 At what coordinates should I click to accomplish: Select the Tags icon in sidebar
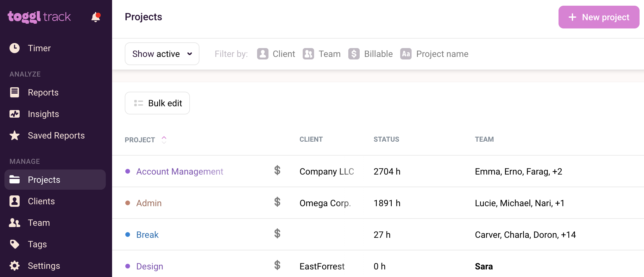click(15, 244)
